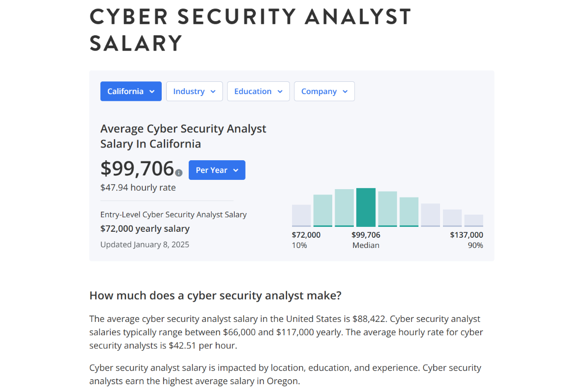Viewport: 588px width, 392px height.
Task: Click the $72,000 10% percentile label
Action: (x=306, y=240)
